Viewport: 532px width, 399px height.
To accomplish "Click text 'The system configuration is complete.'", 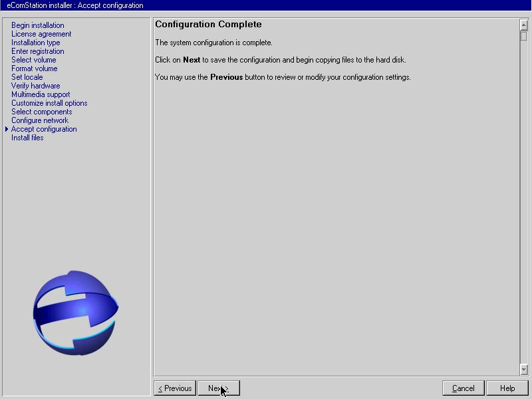I will click(x=213, y=43).
